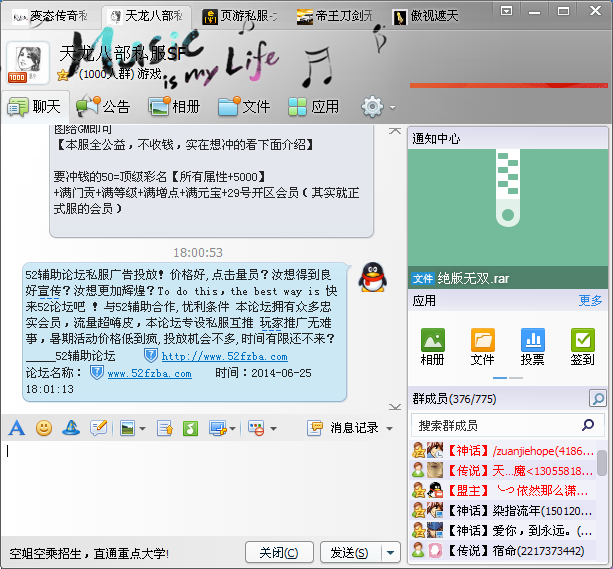Viewport: 613px width, 569px height.
Task: Click the second page indicator under the apps
Action: [x=516, y=378]
